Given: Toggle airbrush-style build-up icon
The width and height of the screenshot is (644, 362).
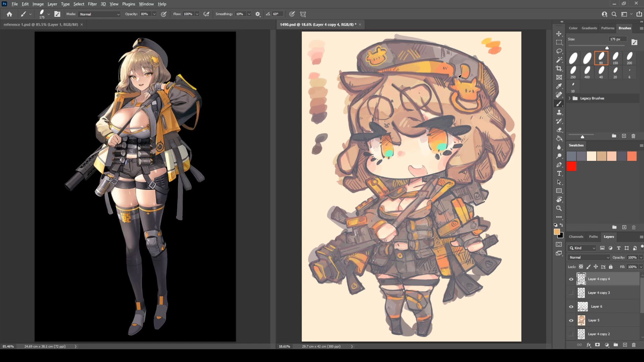Looking at the screenshot, I should coord(206,14).
